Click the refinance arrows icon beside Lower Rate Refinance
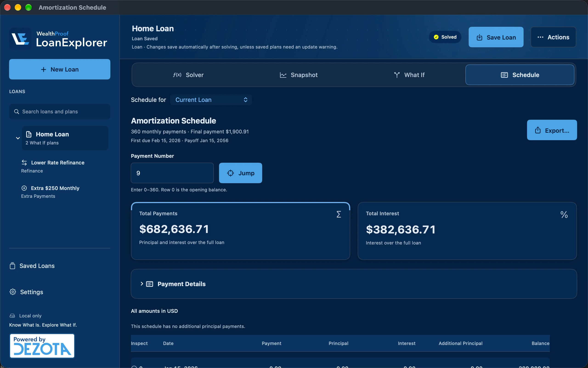Viewport: 588px width, 368px height. pyautogui.click(x=24, y=163)
